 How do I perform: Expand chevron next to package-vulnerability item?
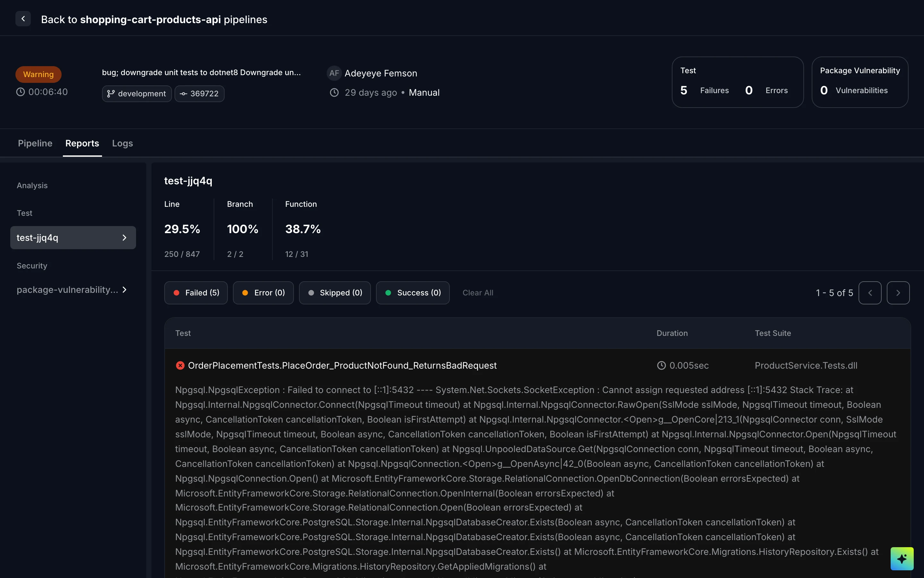click(124, 290)
